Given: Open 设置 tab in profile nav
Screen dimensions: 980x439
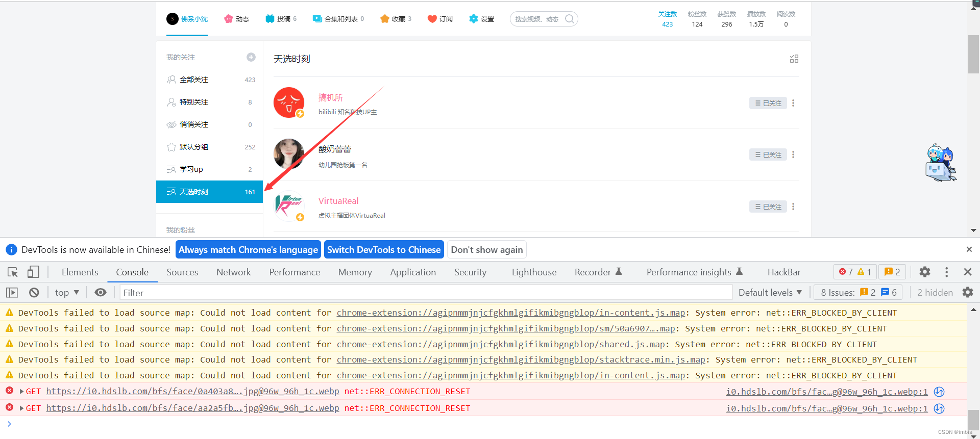Looking at the screenshot, I should (481, 19).
